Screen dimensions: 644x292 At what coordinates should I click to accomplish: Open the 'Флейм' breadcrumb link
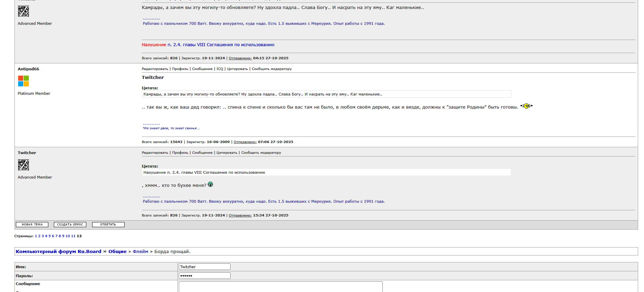pos(140,252)
